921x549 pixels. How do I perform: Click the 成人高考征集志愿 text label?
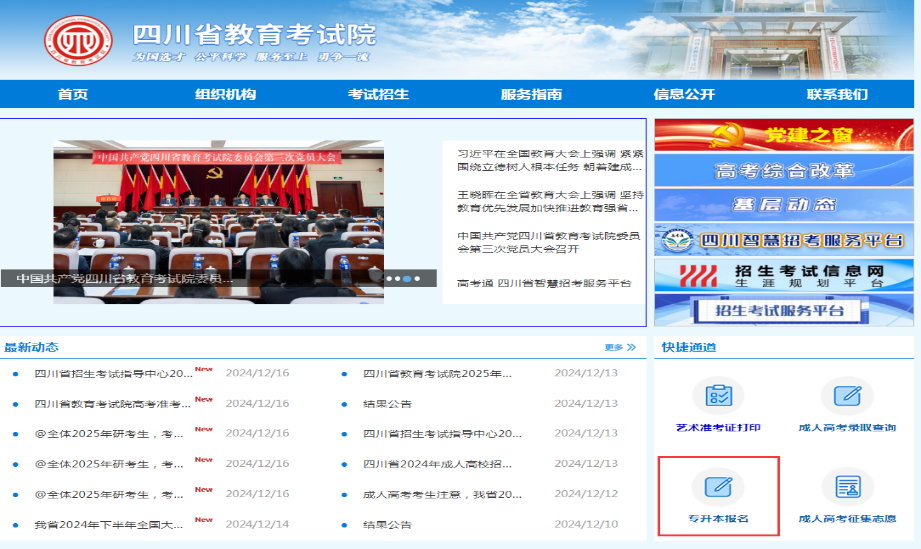click(x=847, y=518)
